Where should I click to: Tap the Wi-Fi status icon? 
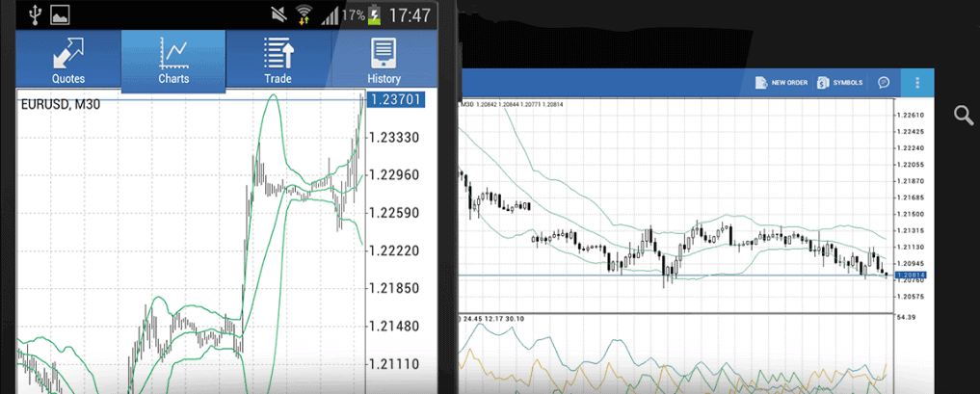[304, 15]
